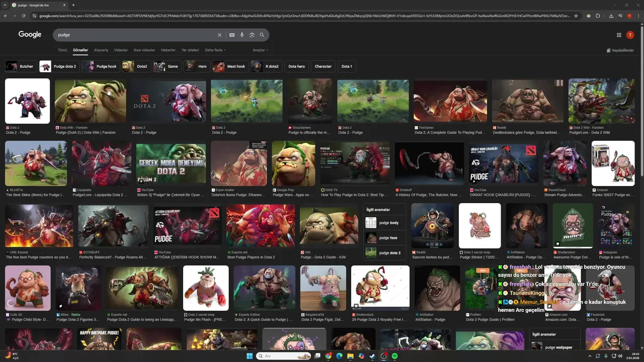Open Spotify from the taskbar
This screenshot has height=362, width=644.
[x=394, y=356]
